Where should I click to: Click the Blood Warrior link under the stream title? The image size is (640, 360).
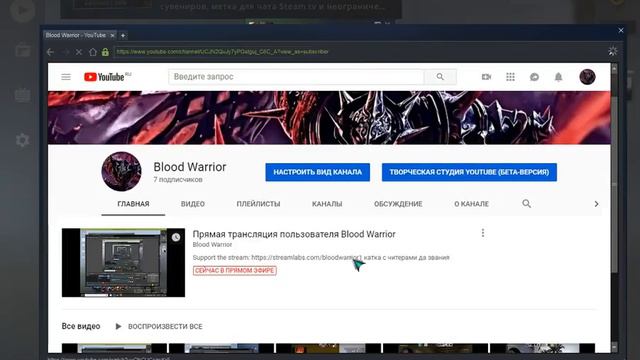(x=212, y=244)
